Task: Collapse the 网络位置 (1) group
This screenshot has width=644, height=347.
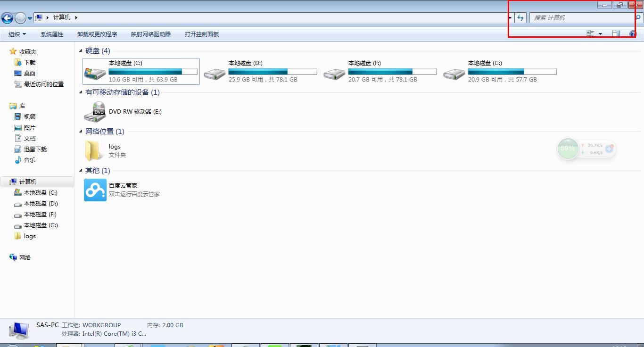Action: (x=81, y=132)
